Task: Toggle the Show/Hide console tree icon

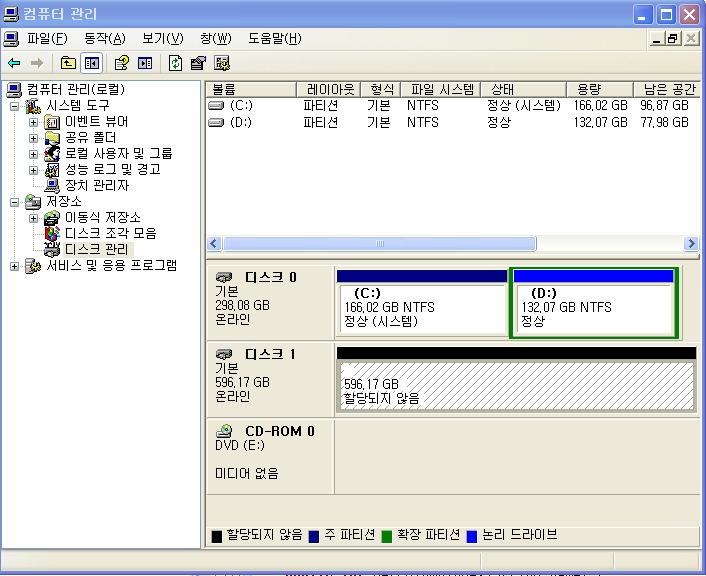Action: click(x=91, y=63)
